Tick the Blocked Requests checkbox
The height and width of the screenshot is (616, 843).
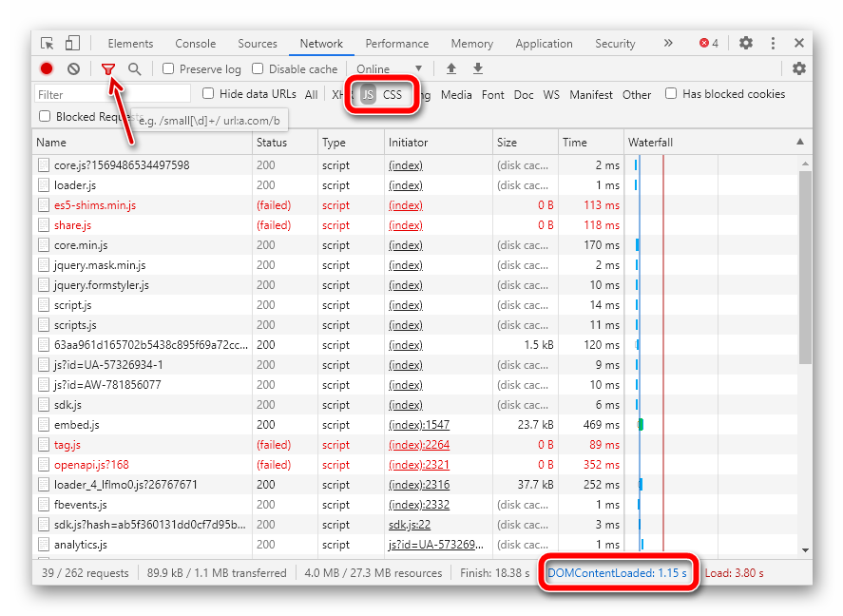pyautogui.click(x=46, y=116)
